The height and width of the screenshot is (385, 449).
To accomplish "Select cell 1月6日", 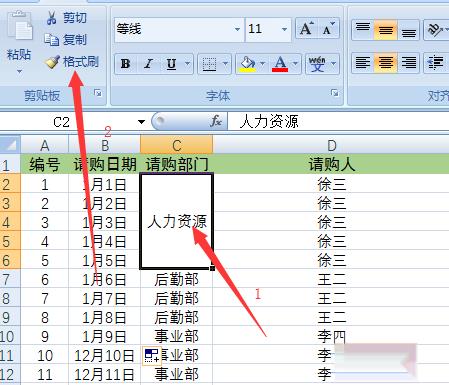I will point(104,279).
